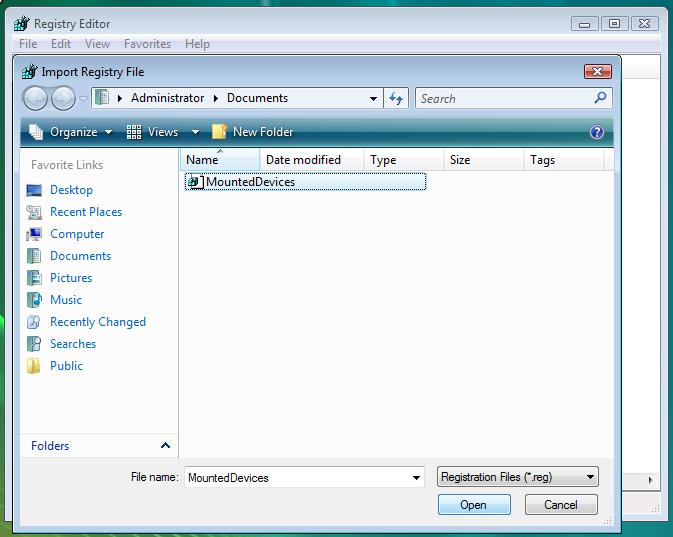This screenshot has height=537, width=673.
Task: Click the Searches sidebar icon
Action: point(34,344)
